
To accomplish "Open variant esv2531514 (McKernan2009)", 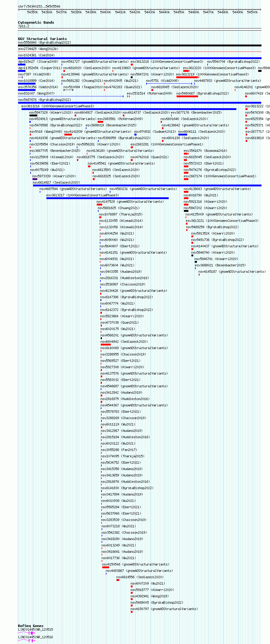I will pos(150,93).
